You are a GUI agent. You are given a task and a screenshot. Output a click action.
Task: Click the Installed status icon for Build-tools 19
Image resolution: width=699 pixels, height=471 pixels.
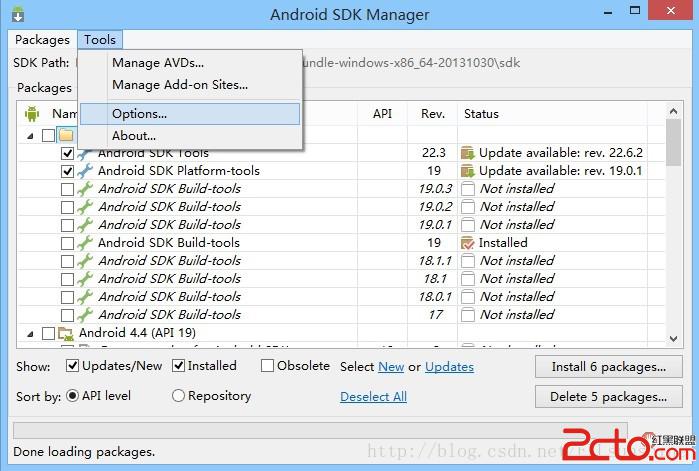click(468, 243)
